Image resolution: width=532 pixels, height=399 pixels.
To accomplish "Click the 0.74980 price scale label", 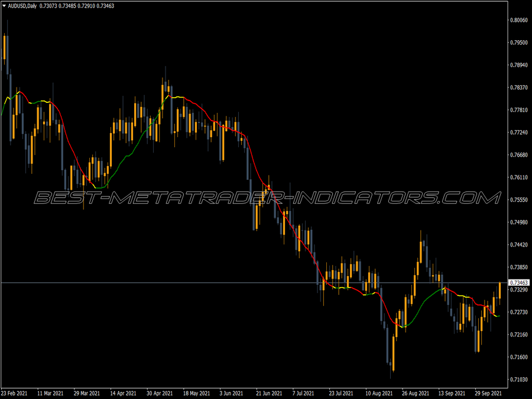I will coord(519,222).
